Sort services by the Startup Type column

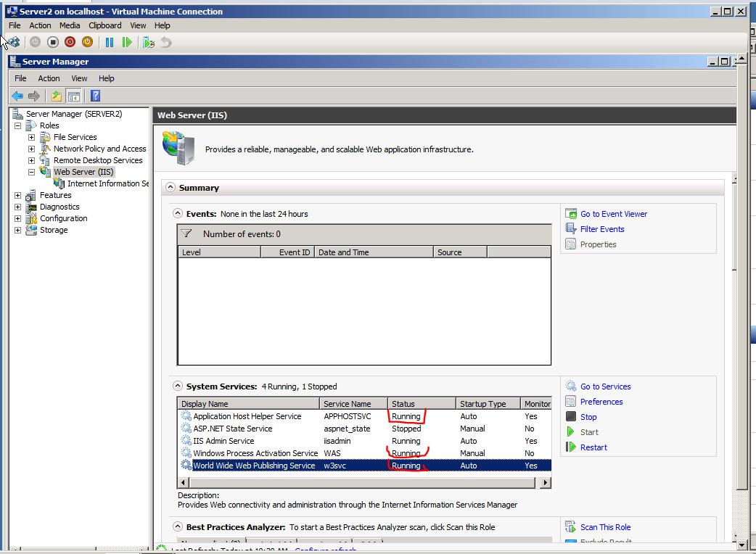coord(488,404)
